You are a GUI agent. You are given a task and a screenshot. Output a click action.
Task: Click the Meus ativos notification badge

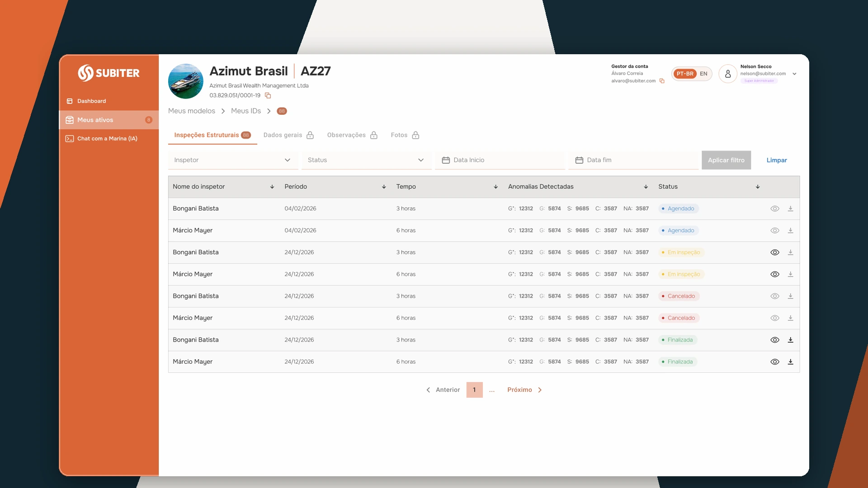pyautogui.click(x=149, y=120)
